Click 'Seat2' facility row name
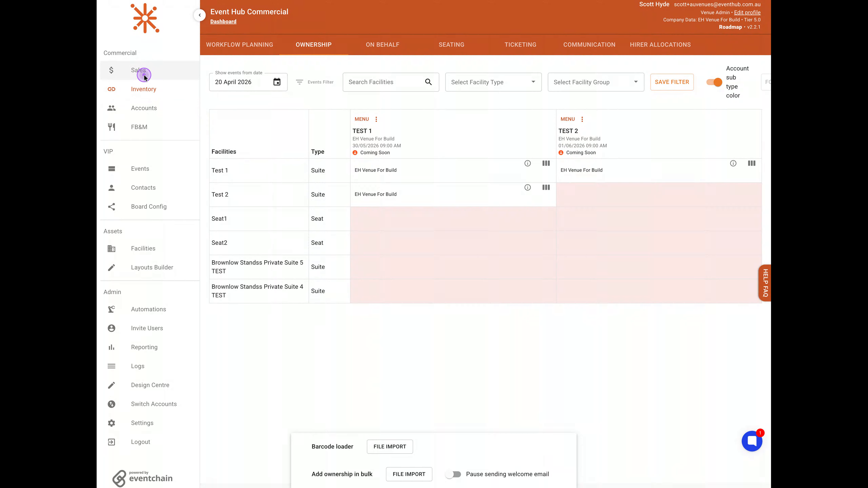Viewport: 868px width, 488px height. pos(219,243)
